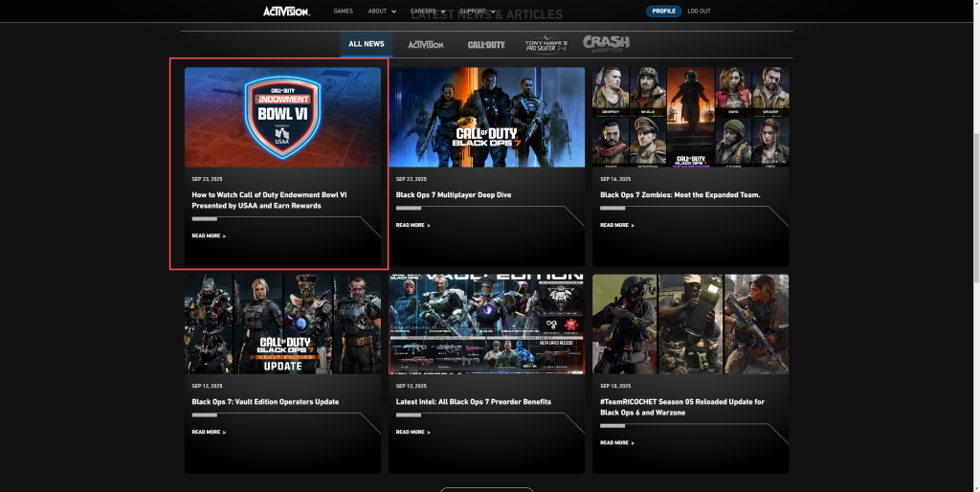Open Vault Edition Operators Update thumbnail
This screenshot has width=980, height=492.
(x=282, y=324)
